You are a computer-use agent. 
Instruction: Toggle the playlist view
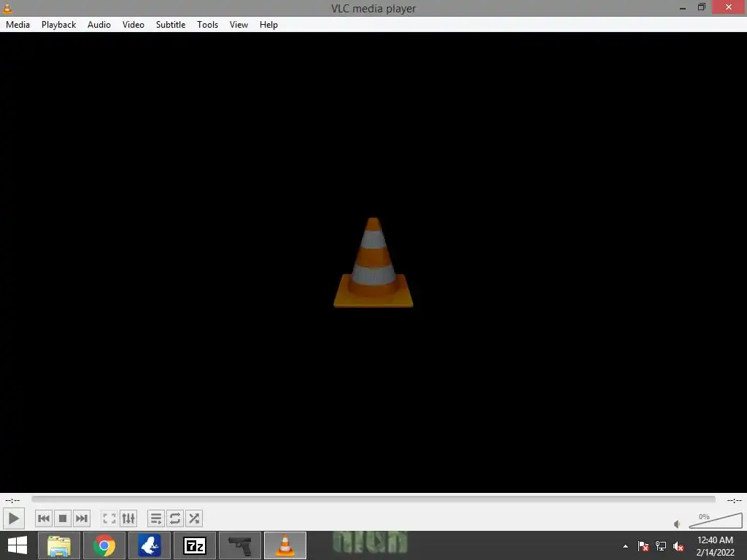coord(156,518)
